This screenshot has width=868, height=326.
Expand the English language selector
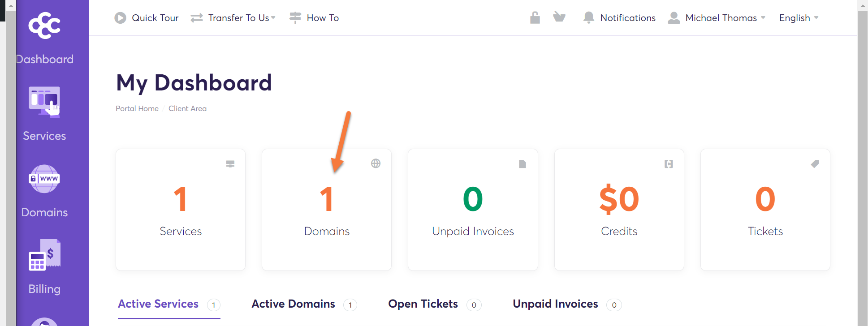click(798, 18)
